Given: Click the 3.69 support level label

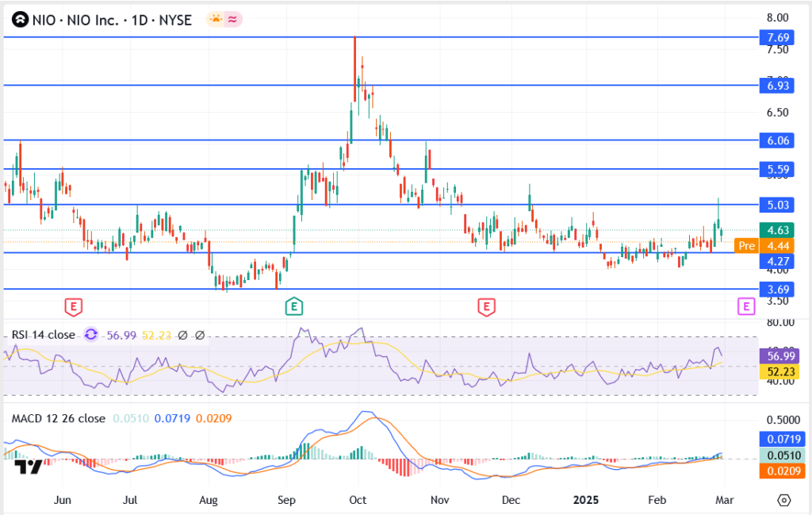Looking at the screenshot, I should (x=773, y=290).
